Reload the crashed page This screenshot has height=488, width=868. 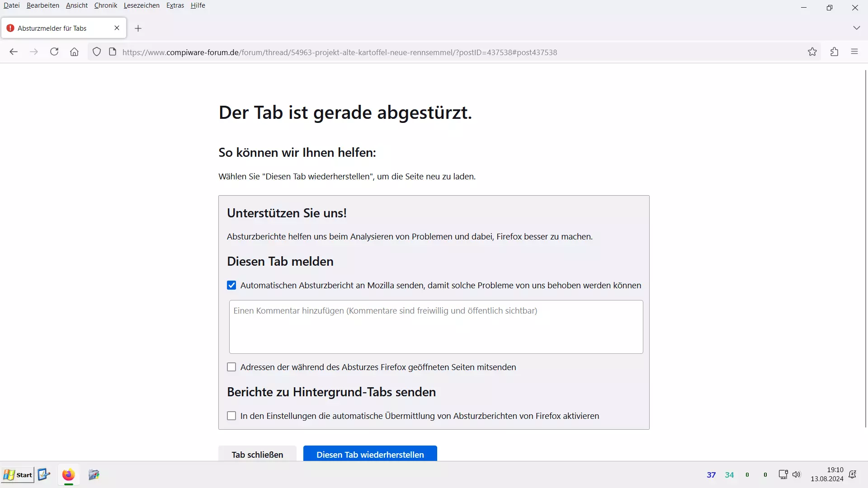coord(54,52)
